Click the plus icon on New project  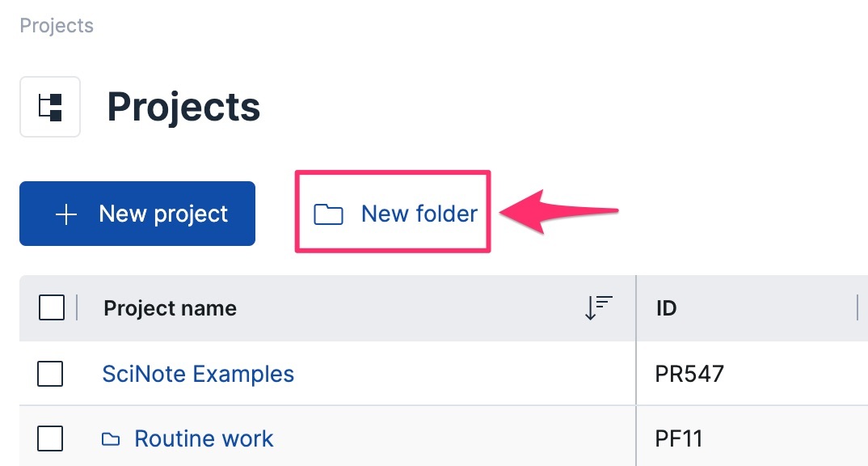pos(66,214)
